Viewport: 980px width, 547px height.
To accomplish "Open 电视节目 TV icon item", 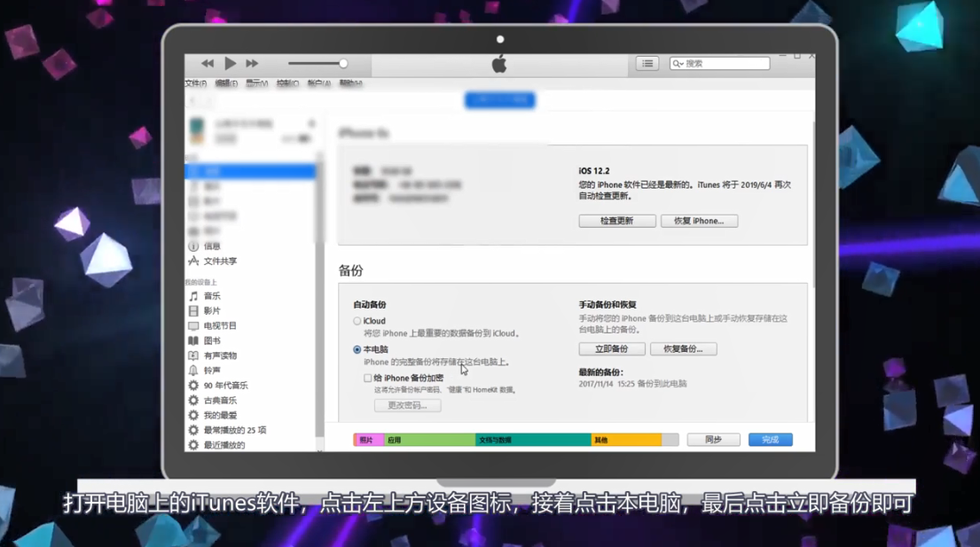I will coord(193,326).
